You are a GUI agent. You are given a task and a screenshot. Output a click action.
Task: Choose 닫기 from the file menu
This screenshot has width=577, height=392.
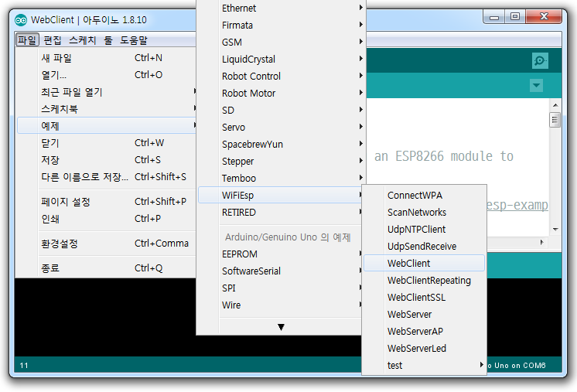click(106, 143)
